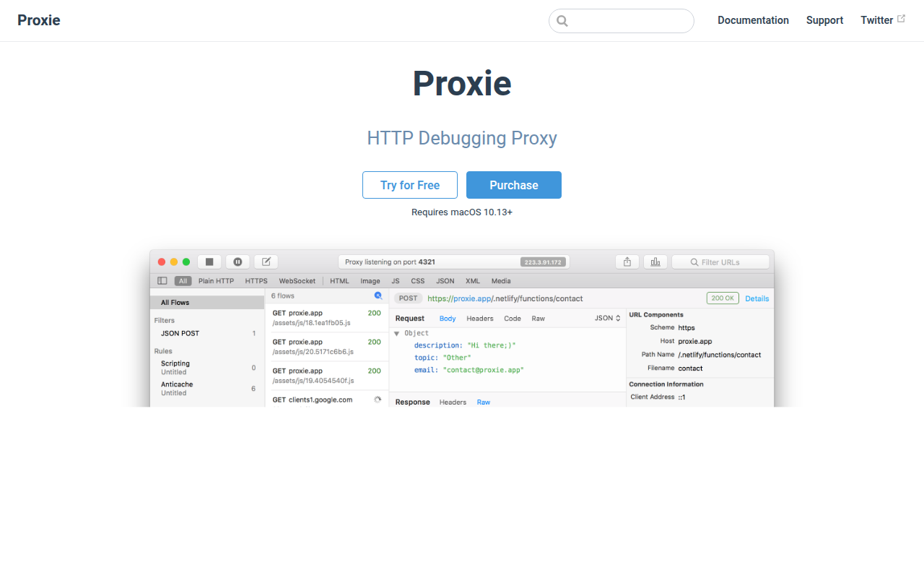The width and height of the screenshot is (924, 578).
Task: Switch to the request Headers tab
Action: [480, 319]
